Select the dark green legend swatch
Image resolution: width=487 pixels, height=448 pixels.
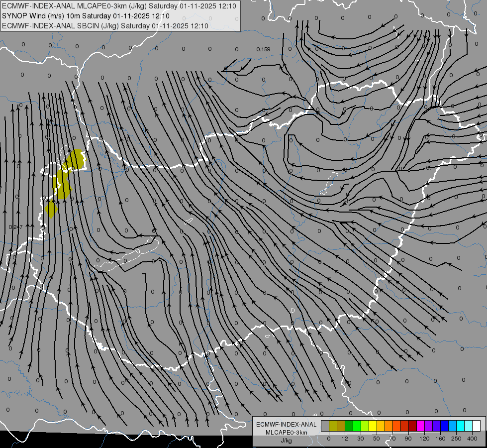pyautogui.click(x=349, y=426)
